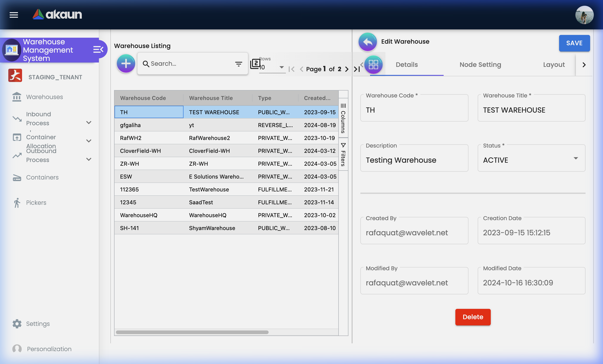Viewport: 603px width, 364px height.
Task: Open the Rows per page dropdown
Action: pos(281,67)
